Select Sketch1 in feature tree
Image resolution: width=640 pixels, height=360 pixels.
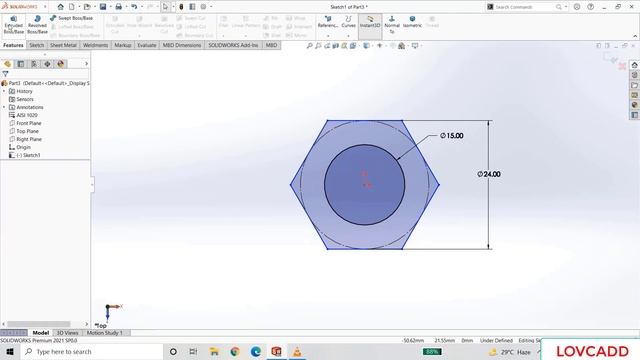pyautogui.click(x=25, y=155)
